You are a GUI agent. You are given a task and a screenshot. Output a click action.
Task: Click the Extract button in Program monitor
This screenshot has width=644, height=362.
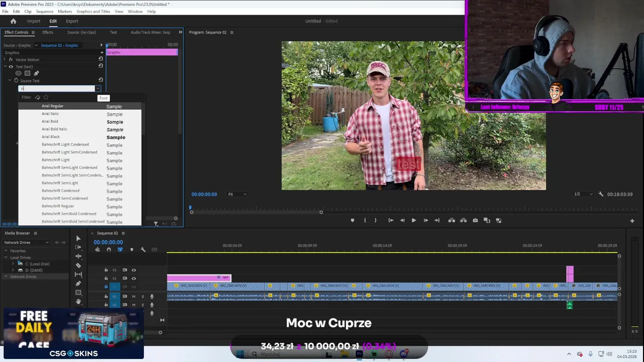click(463, 220)
